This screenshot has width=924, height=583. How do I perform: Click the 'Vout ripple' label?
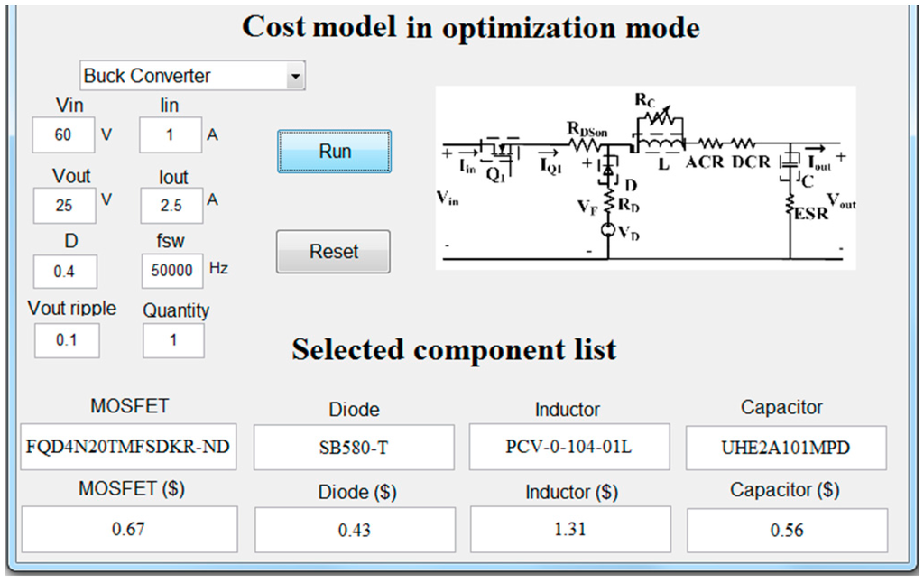pyautogui.click(x=72, y=309)
